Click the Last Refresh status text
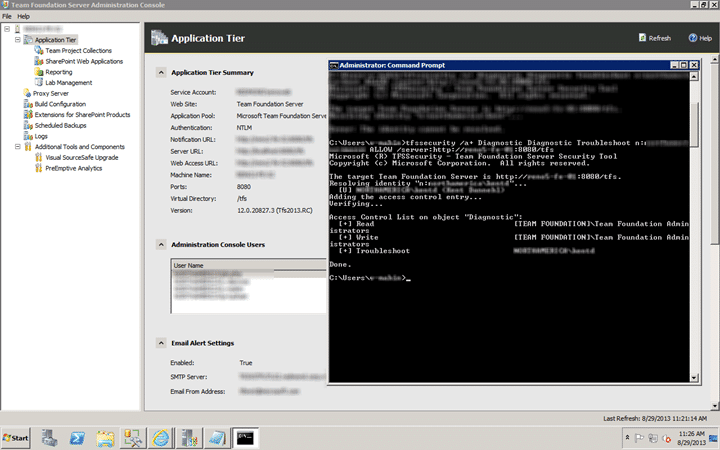The width and height of the screenshot is (720, 450). [x=655, y=418]
